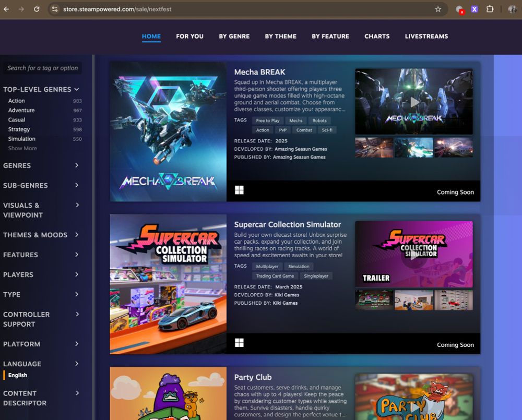
Task: Expand the Visuals & Viewpoint section
Action: pos(41,210)
